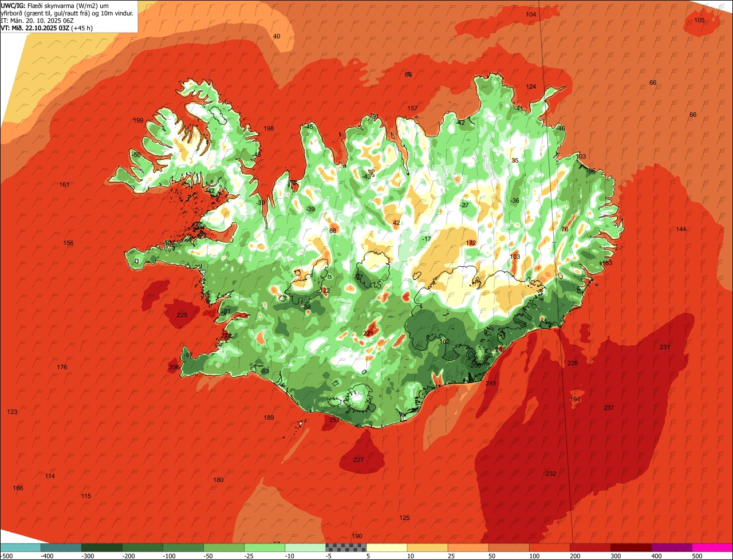Select the map value -36
The image size is (733, 560).
click(x=515, y=200)
